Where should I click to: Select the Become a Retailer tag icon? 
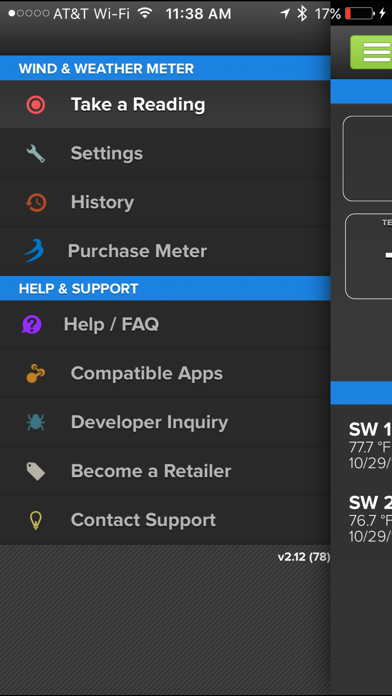(36, 471)
